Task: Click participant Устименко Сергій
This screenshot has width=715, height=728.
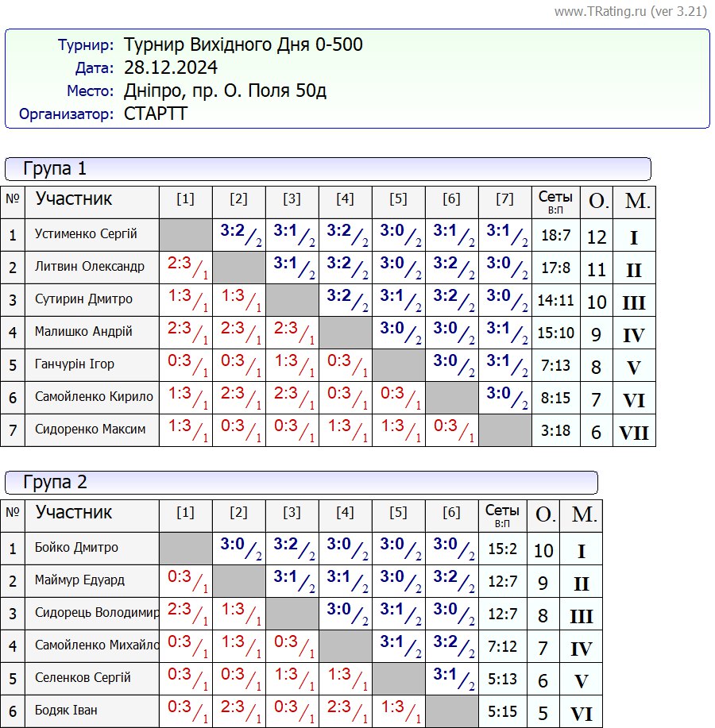Action: click(86, 234)
